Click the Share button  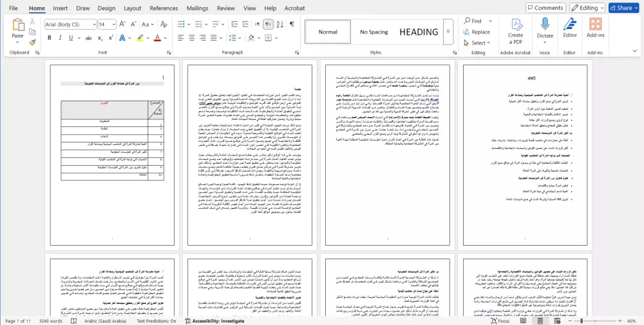[x=623, y=8]
